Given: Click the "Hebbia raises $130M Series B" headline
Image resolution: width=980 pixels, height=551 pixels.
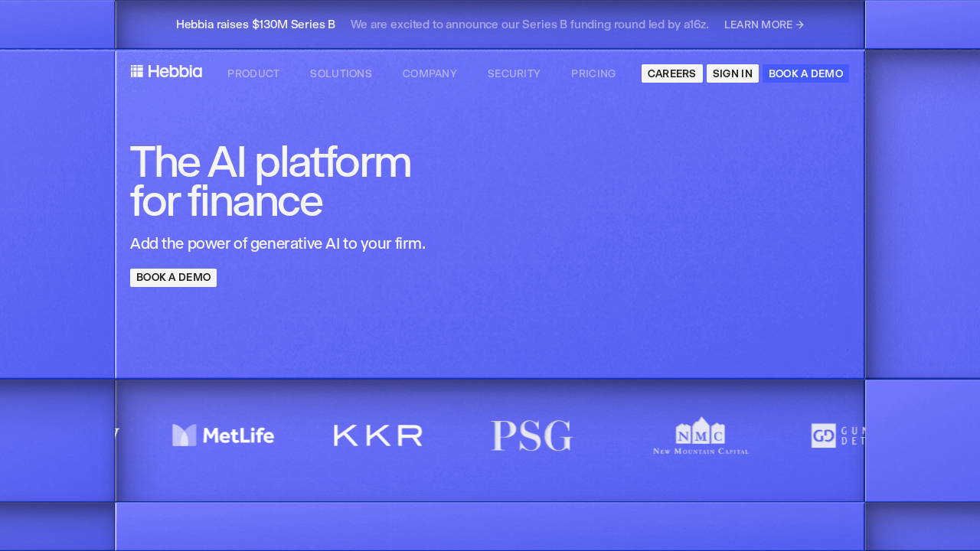Looking at the screenshot, I should point(256,24).
